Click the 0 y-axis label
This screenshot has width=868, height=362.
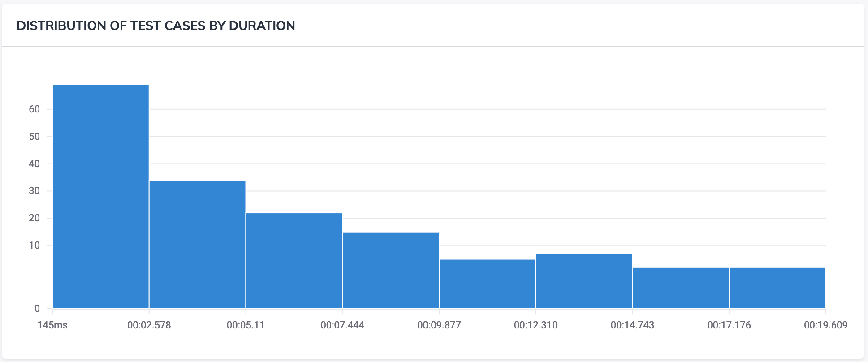[x=37, y=309]
